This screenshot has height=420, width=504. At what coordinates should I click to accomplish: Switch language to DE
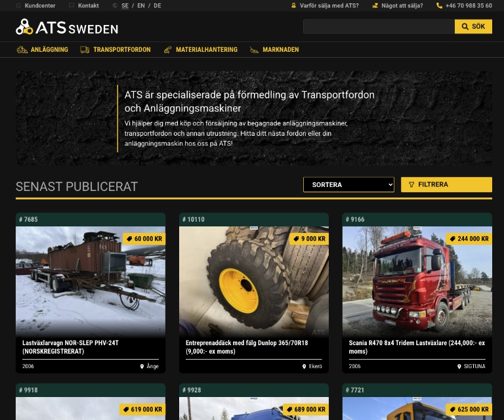157,6
